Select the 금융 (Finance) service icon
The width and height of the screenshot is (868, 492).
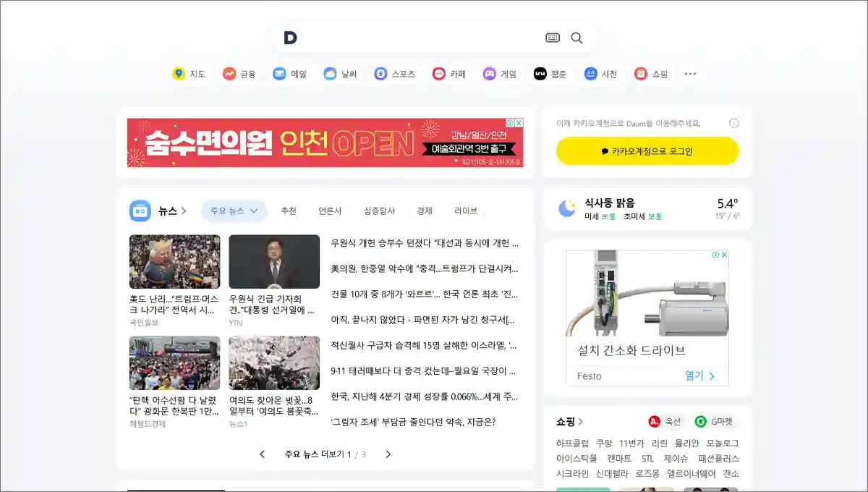coord(239,73)
